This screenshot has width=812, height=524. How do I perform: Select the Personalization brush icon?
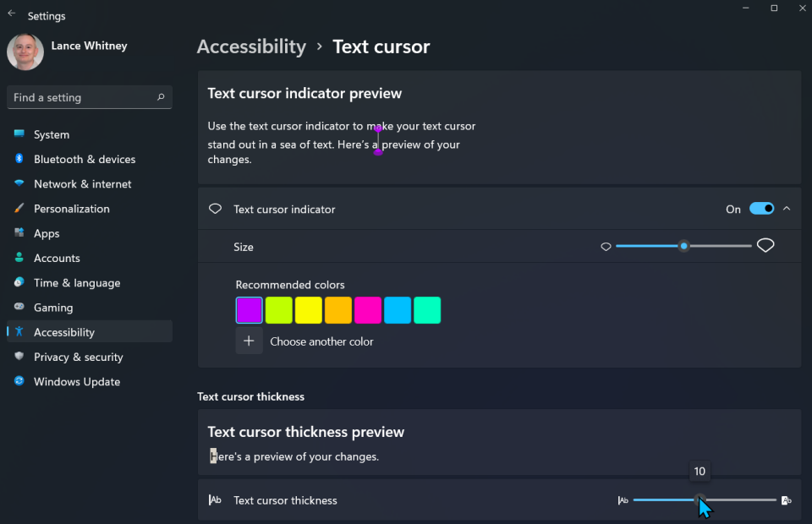[x=20, y=208]
